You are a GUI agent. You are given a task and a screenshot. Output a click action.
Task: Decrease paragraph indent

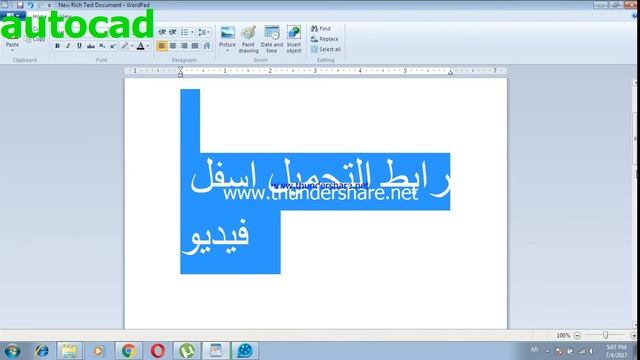[162, 32]
